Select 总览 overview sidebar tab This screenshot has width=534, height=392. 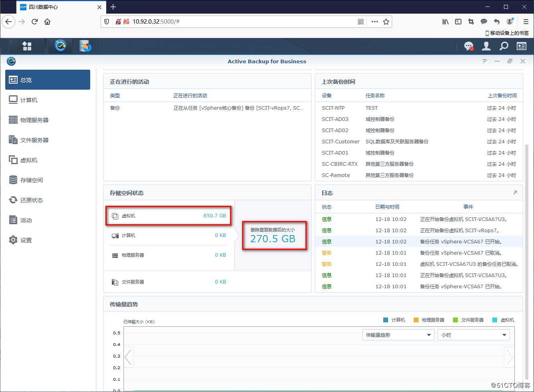tap(48, 80)
